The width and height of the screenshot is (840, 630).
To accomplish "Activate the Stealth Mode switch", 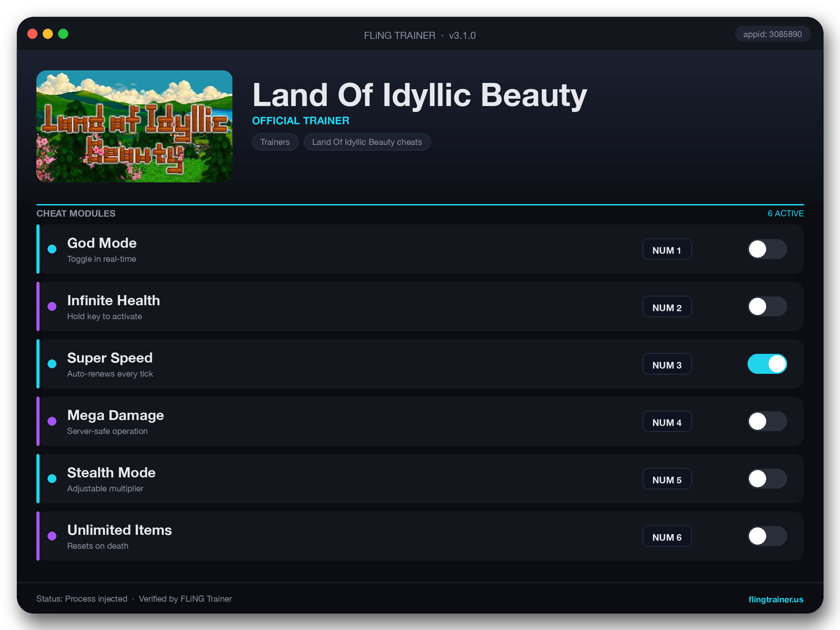I will coord(767,478).
